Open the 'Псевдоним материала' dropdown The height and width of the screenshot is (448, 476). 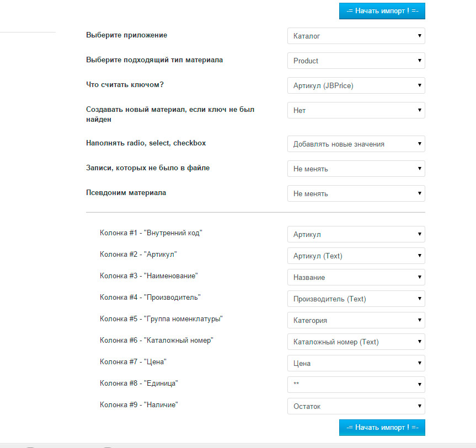356,193
